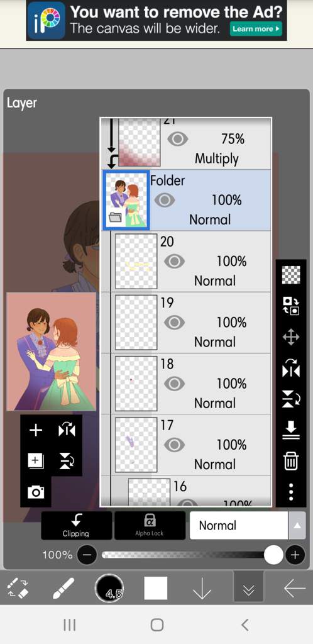Add a new layer with plus icon

36,430
